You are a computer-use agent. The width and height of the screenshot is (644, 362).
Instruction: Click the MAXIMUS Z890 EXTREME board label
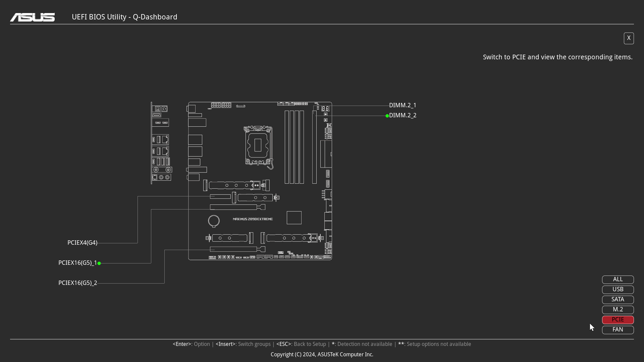click(253, 219)
